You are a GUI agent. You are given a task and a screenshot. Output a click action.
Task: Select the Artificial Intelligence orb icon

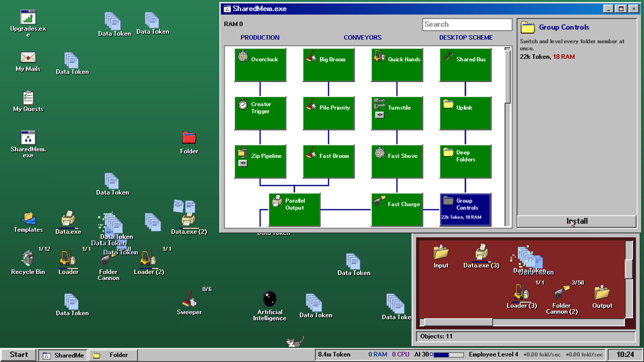pyautogui.click(x=270, y=306)
